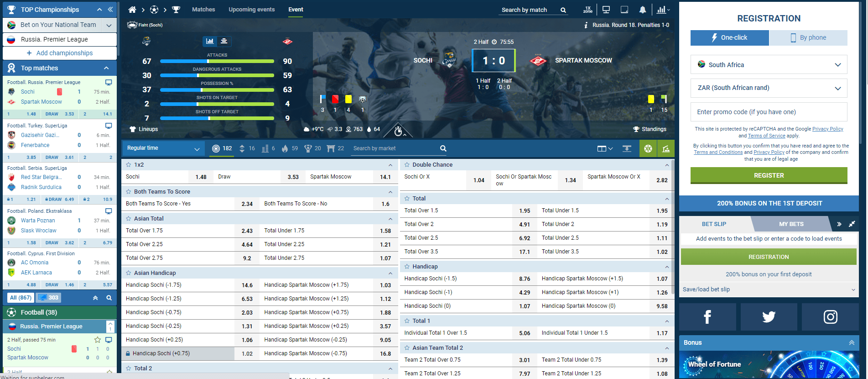Screen dimensions: 868x379
Task: Click the green bet constructor icon
Action: pyautogui.click(x=666, y=148)
